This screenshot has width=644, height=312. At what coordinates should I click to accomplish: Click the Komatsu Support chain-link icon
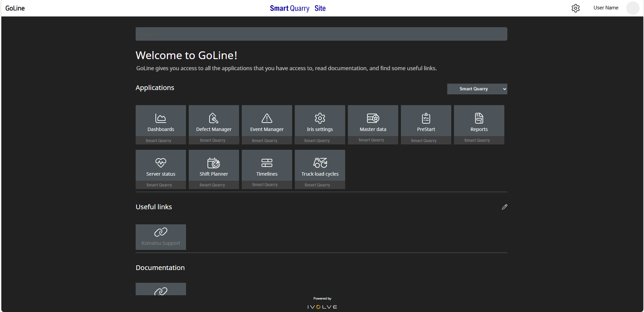(161, 232)
